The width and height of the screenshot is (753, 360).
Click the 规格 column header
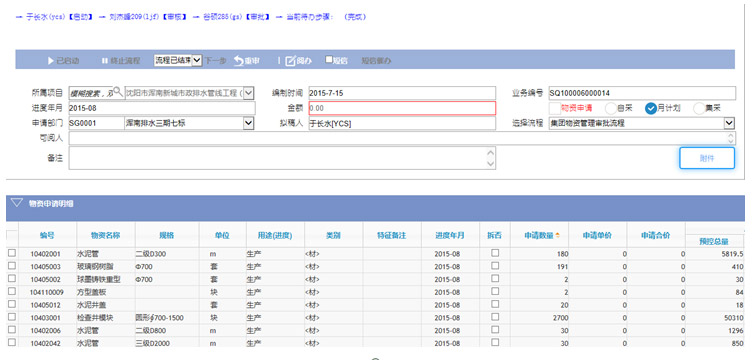pyautogui.click(x=167, y=235)
